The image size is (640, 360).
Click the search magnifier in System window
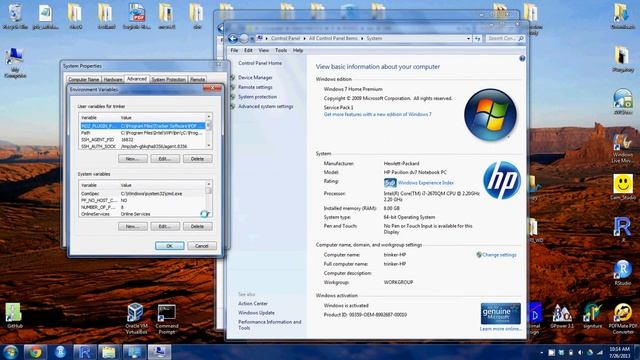coord(521,38)
